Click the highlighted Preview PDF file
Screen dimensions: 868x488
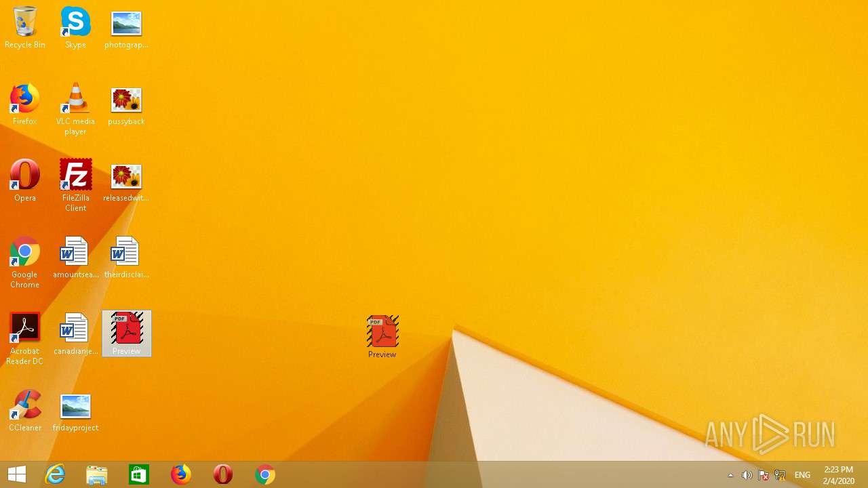click(127, 333)
